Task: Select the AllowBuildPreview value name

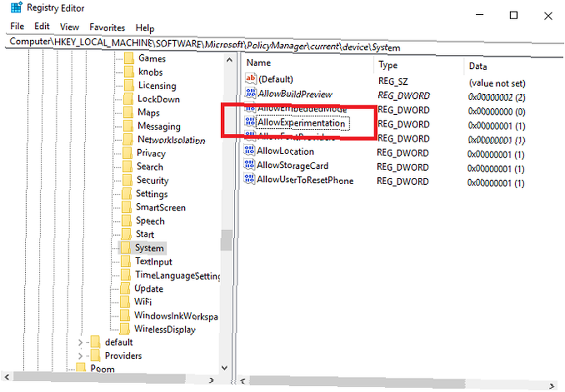Action: (295, 94)
